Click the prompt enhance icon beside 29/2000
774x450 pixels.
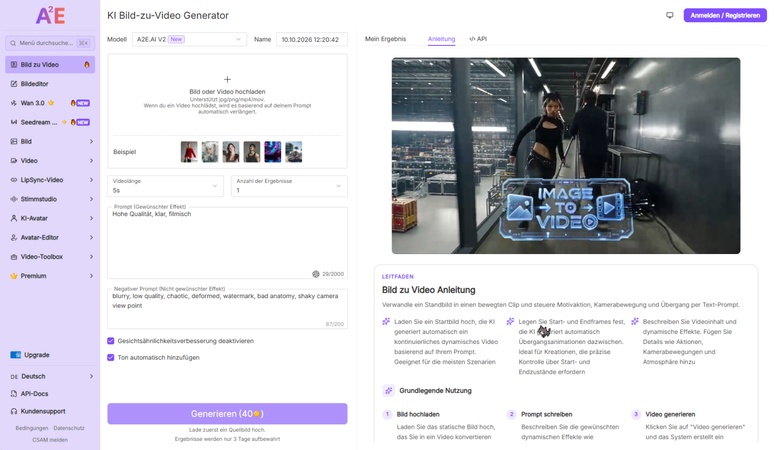(x=316, y=274)
